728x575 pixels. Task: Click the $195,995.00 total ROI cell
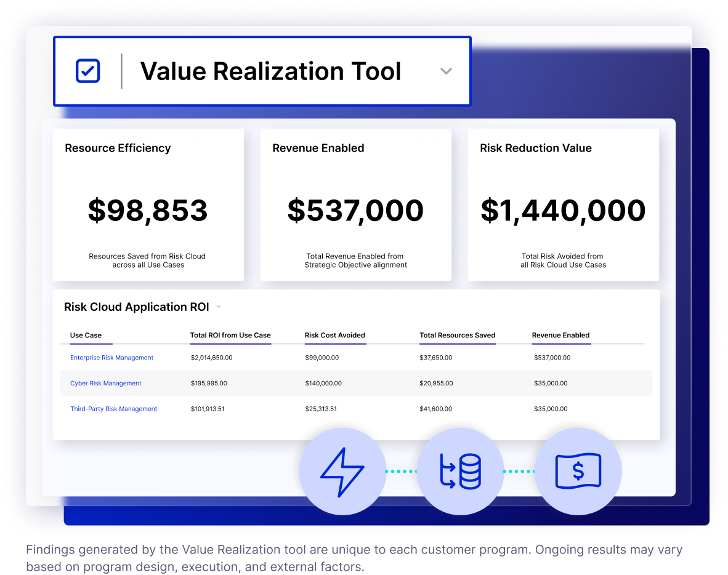pyautogui.click(x=209, y=384)
